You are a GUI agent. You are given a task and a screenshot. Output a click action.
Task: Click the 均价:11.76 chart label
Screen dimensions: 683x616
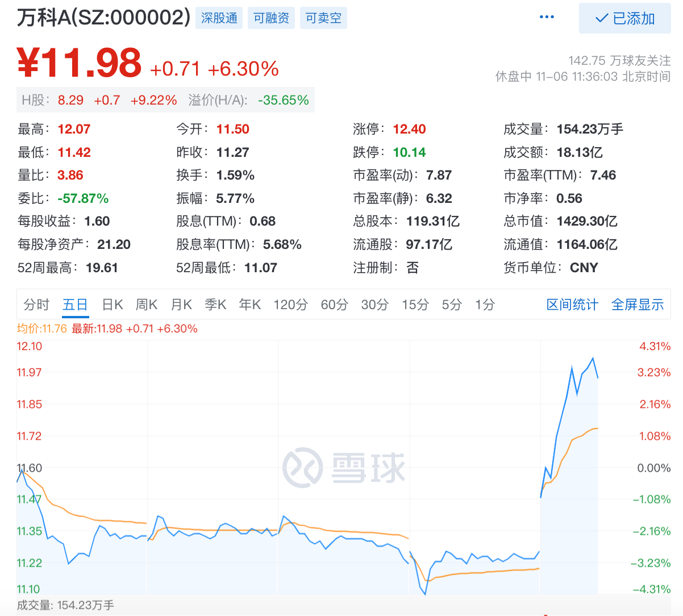(x=42, y=328)
